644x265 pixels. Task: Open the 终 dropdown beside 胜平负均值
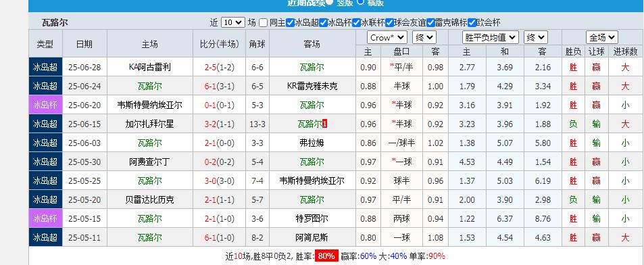[536, 38]
